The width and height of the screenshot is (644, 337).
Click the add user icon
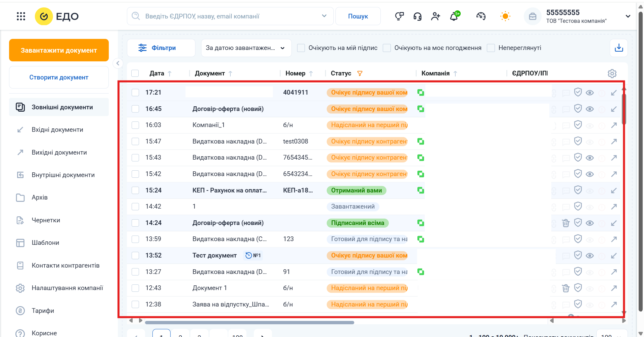point(435,16)
